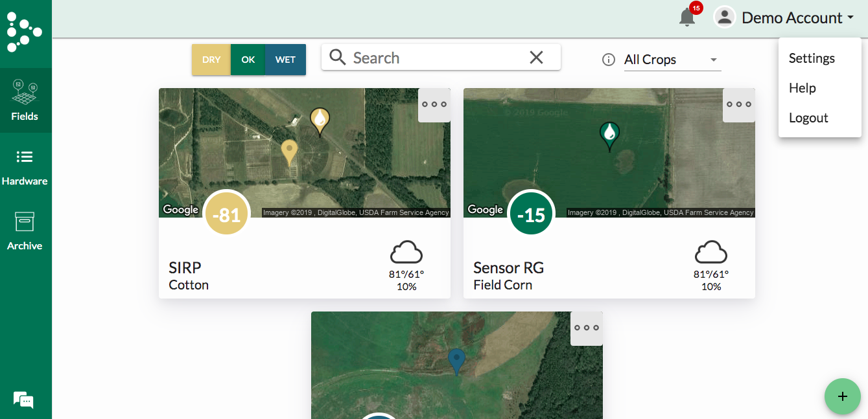Click the Cotton crop label

pos(189,285)
